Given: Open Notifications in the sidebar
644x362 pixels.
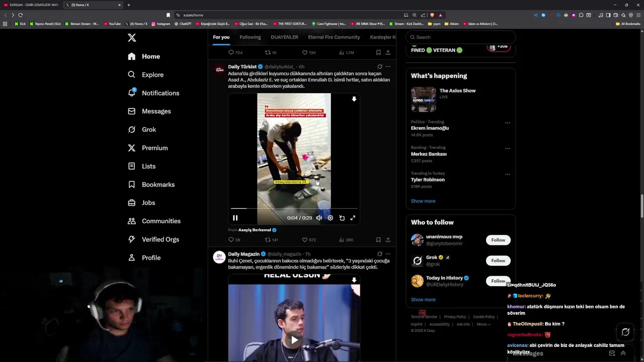Looking at the screenshot, I should tap(153, 93).
